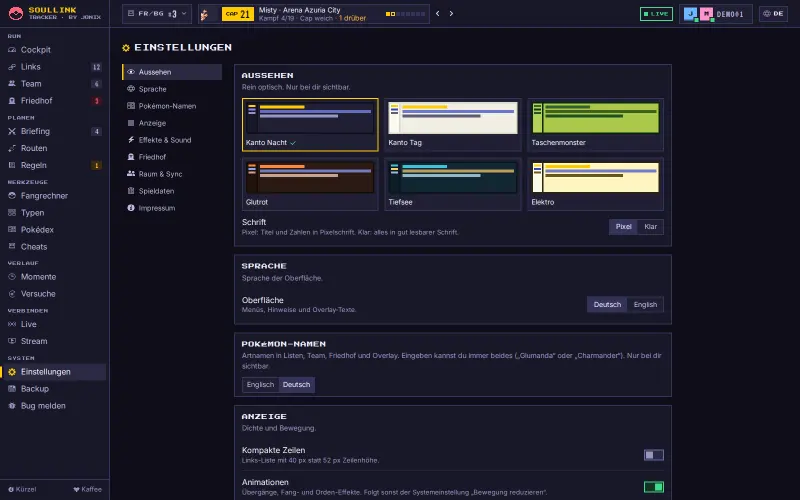Image resolution: width=800 pixels, height=500 pixels.
Task: Click the Kaffee heart icon
Action: pos(77,490)
